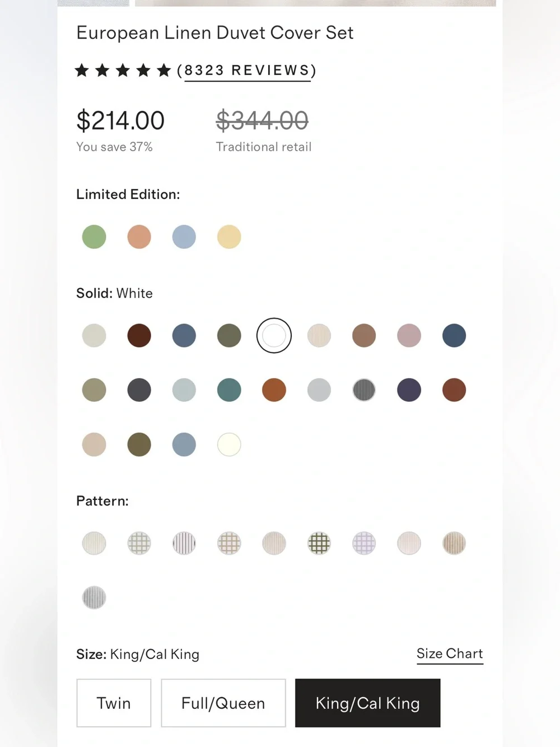Image resolution: width=560 pixels, height=747 pixels.
Task: Choose the lavender grid pattern swatch
Action: click(x=364, y=543)
